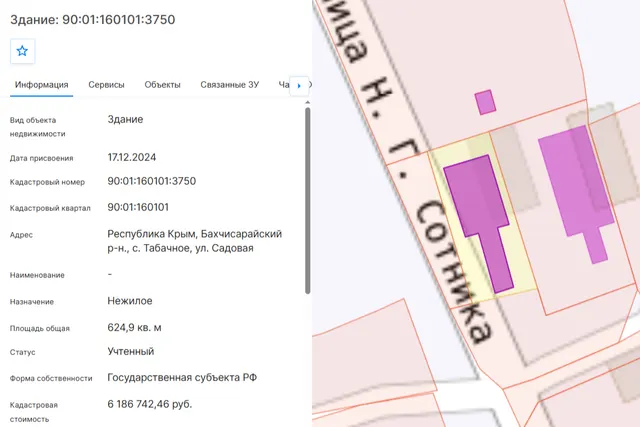Click the Вид объекта недвижимости label
The height and width of the screenshot is (427, 640).
(38, 127)
